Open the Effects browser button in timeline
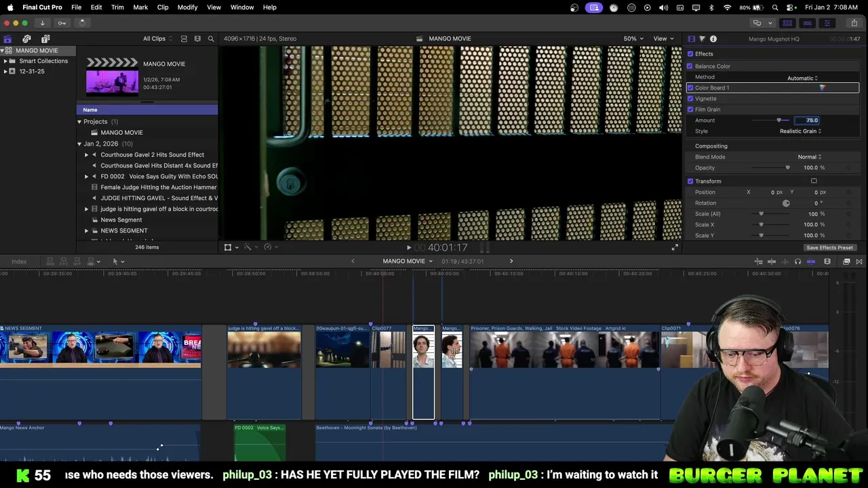Viewport: 868px width, 488px height. pyautogui.click(x=846, y=262)
